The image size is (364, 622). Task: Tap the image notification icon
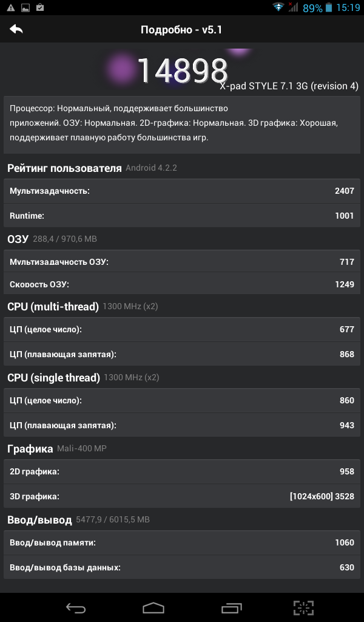point(25,8)
